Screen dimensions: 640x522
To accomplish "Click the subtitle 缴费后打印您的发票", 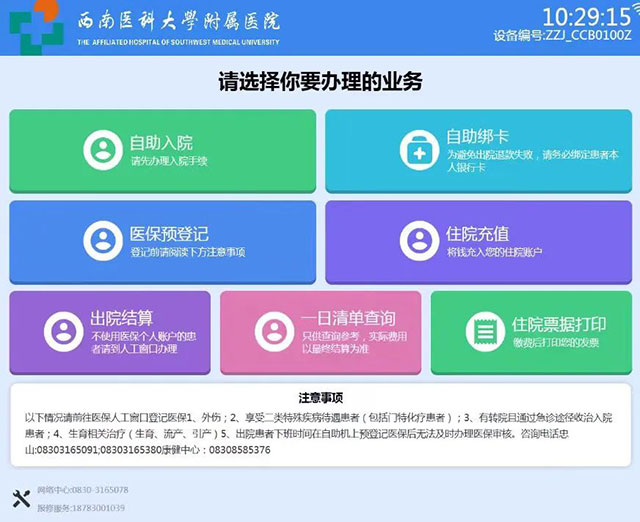I will click(556, 342).
